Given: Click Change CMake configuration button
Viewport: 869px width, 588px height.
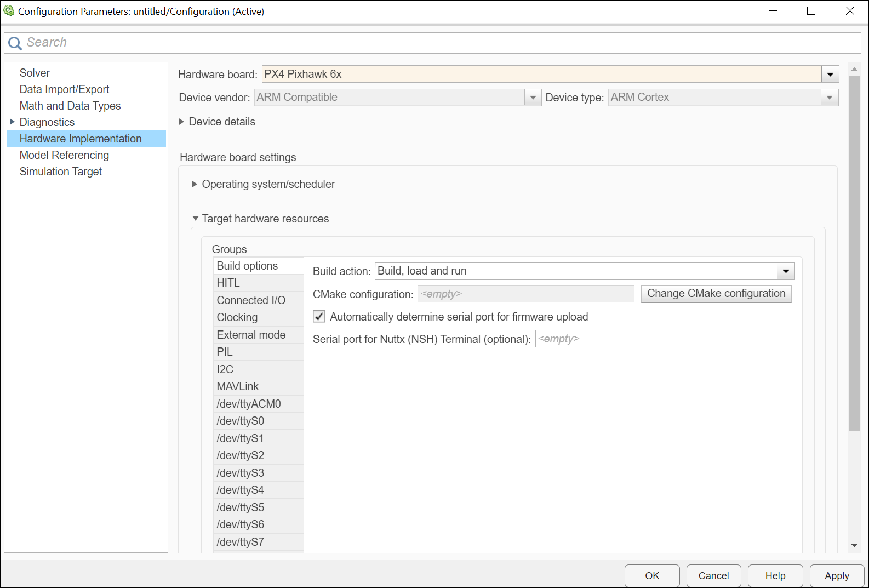Looking at the screenshot, I should (x=716, y=294).
